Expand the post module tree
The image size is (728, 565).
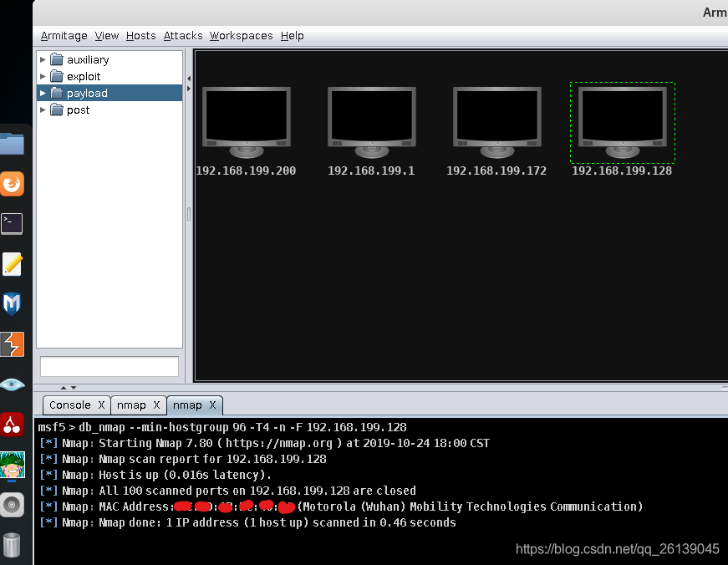(x=43, y=109)
